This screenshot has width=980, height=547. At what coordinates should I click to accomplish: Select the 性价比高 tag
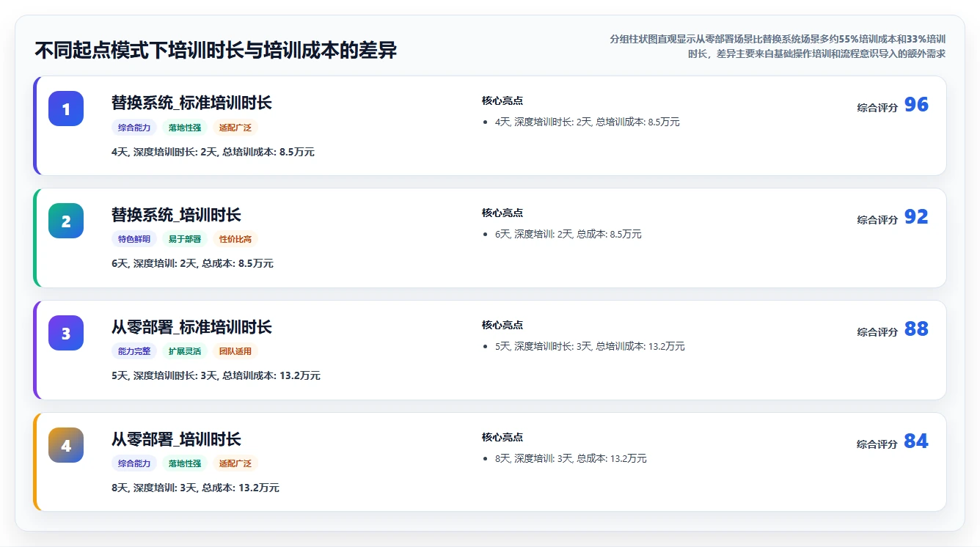tap(235, 240)
